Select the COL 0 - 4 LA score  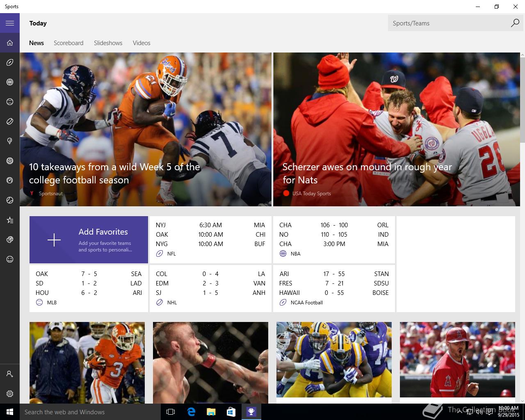tap(210, 274)
